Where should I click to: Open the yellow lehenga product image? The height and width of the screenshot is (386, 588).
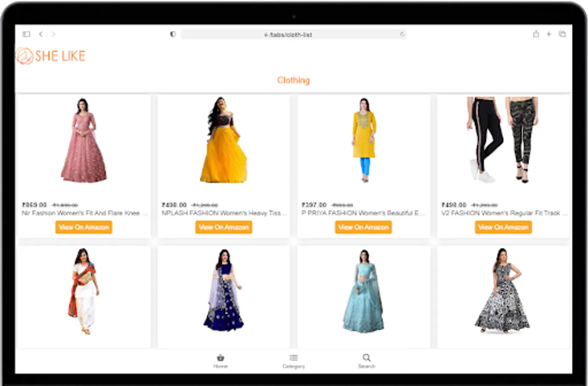[223, 140]
